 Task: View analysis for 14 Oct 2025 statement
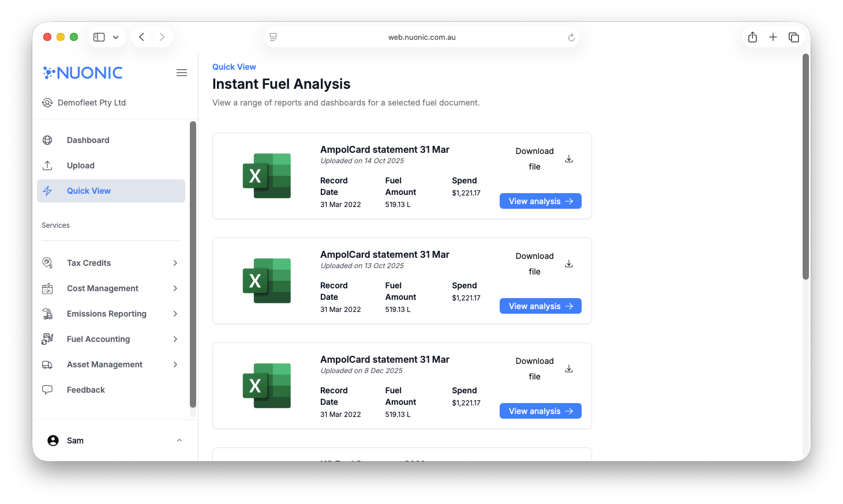540,201
